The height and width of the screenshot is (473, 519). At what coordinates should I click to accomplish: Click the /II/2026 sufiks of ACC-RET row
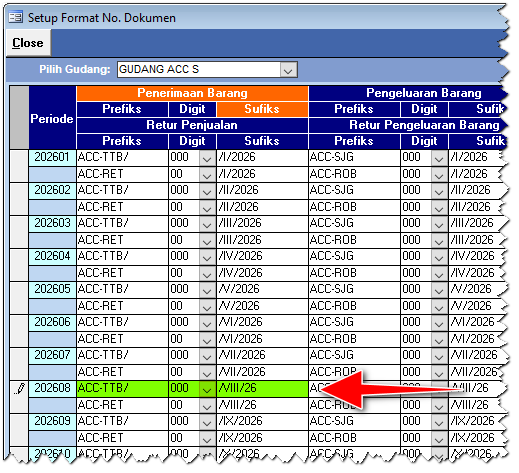(262, 207)
